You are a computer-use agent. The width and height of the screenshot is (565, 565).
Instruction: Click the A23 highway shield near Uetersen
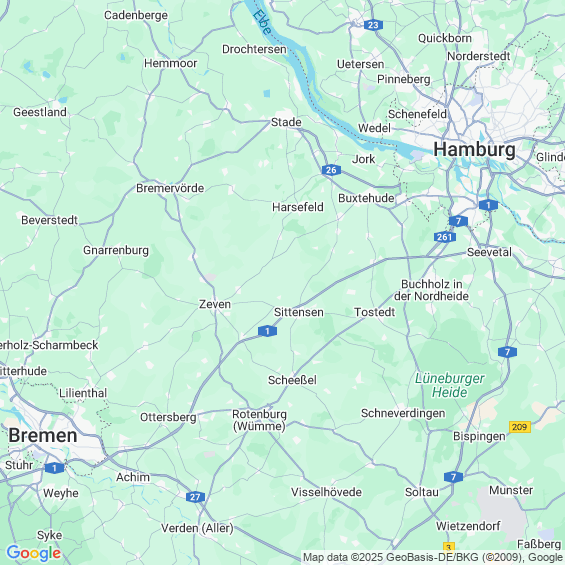(373, 25)
